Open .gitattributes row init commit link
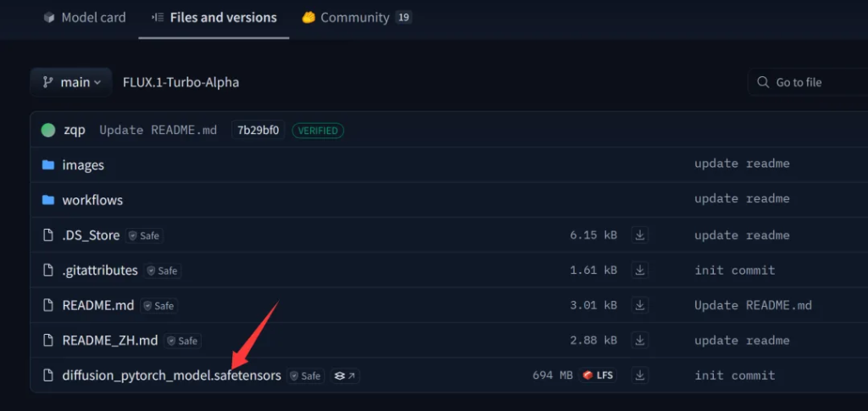 tap(735, 270)
